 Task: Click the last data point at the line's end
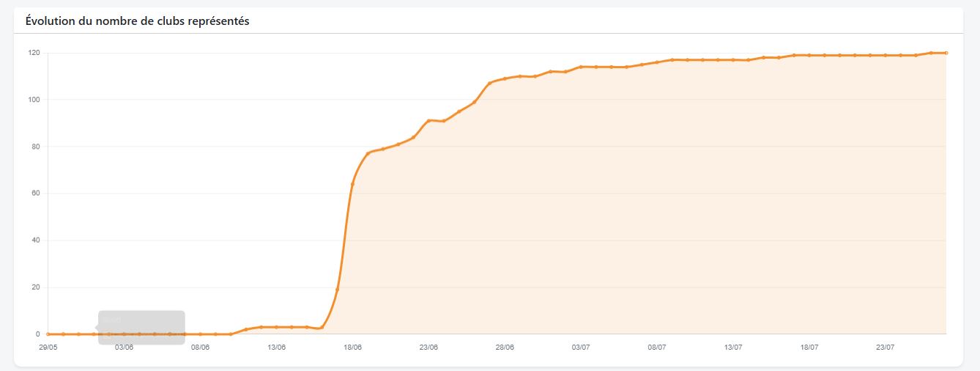click(x=946, y=53)
